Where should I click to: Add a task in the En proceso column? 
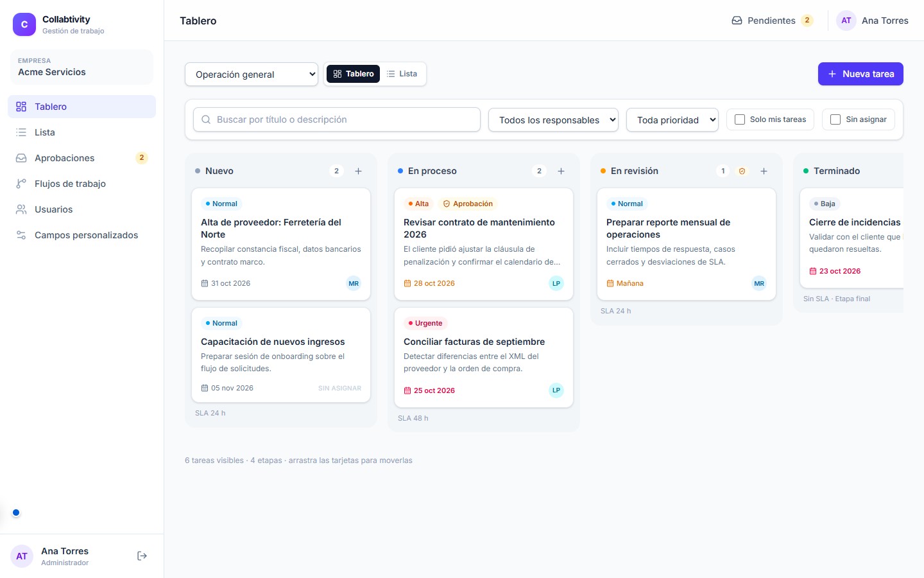click(x=561, y=171)
